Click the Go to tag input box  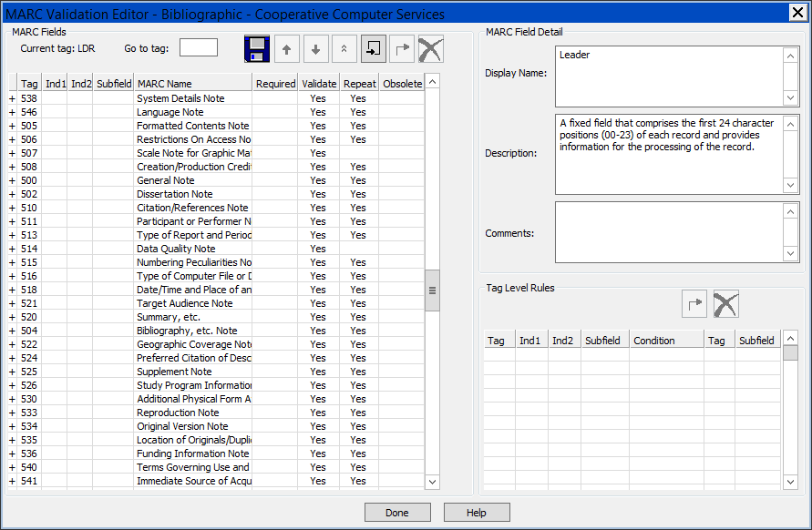click(x=199, y=47)
